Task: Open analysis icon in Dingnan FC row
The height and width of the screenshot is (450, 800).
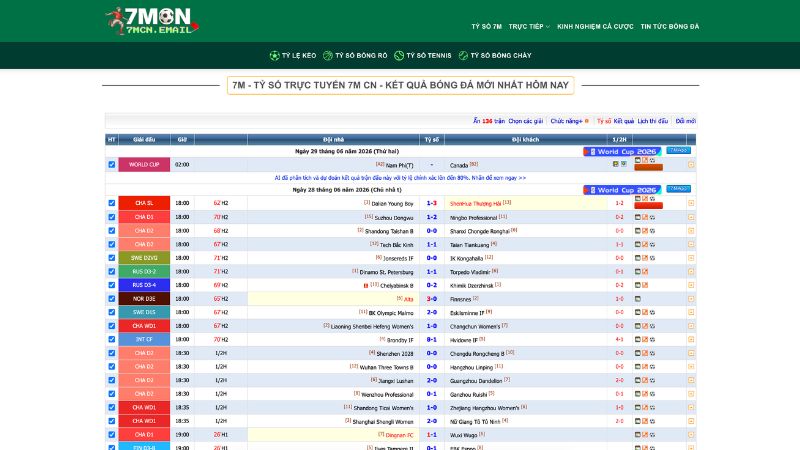Action: (x=638, y=435)
